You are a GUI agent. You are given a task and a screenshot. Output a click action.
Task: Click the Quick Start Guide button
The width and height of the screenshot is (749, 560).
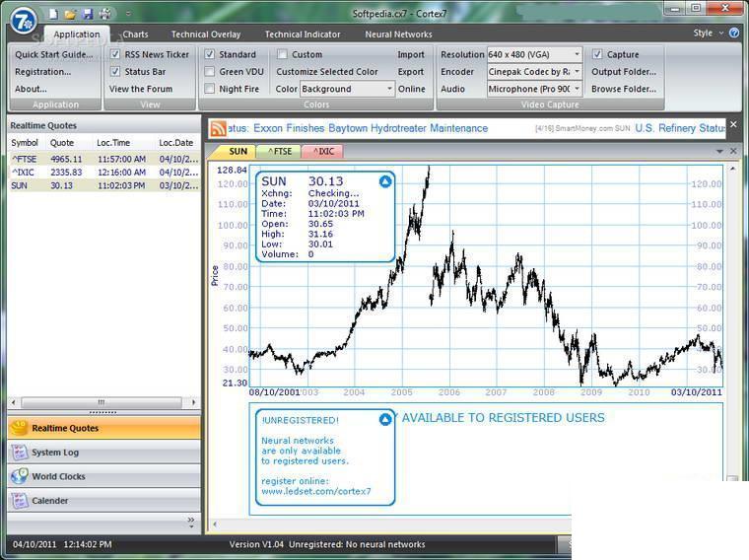(54, 54)
